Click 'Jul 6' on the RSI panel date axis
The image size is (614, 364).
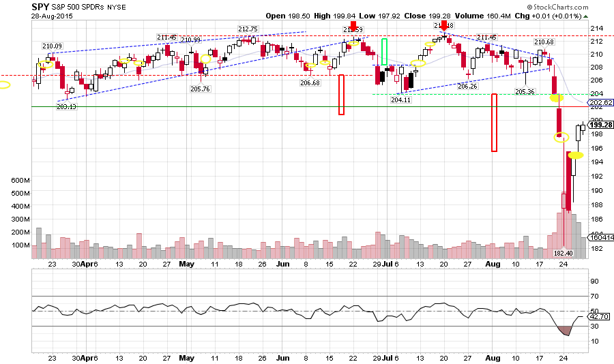390,358
